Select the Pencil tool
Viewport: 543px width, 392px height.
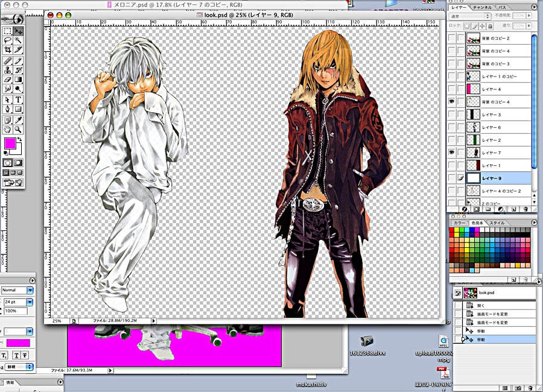(18, 62)
